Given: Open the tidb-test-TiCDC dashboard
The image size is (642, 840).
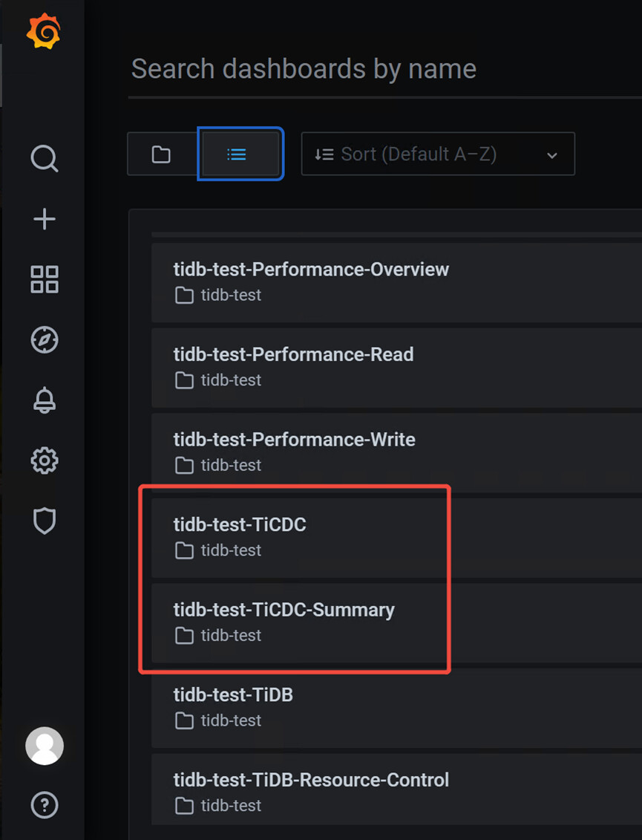Looking at the screenshot, I should (x=240, y=524).
